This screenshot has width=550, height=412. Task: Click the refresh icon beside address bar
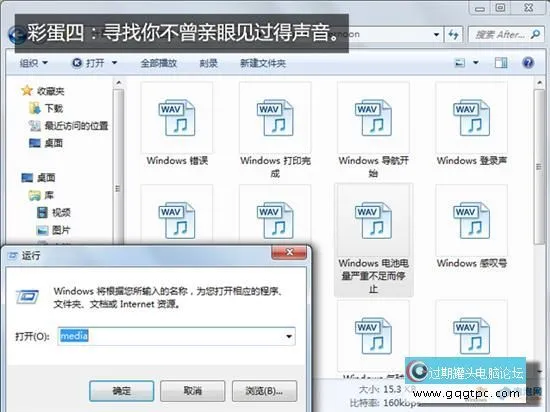(x=454, y=34)
